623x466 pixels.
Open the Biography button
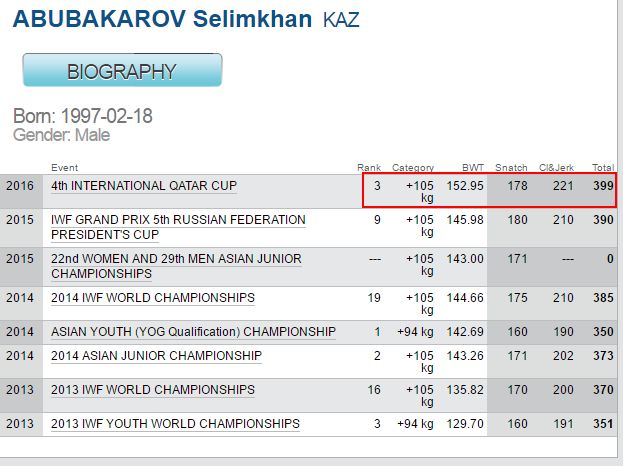tap(121, 71)
